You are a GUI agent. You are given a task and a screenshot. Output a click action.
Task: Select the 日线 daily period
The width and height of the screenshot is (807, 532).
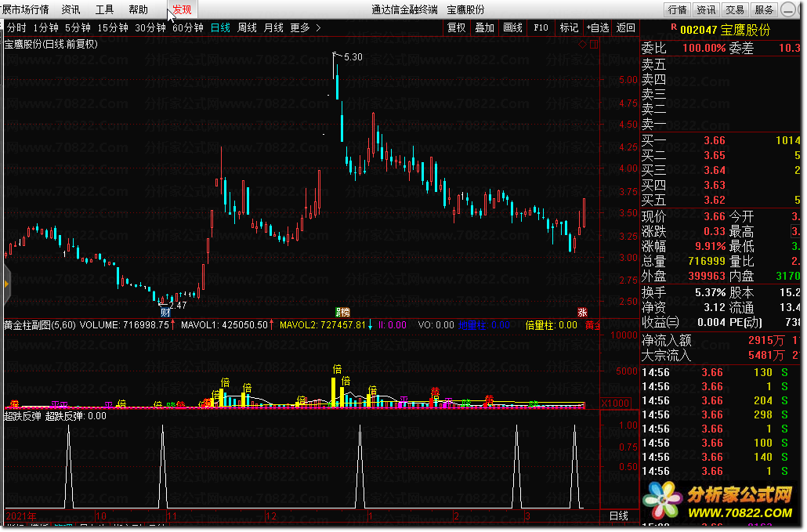[220, 27]
